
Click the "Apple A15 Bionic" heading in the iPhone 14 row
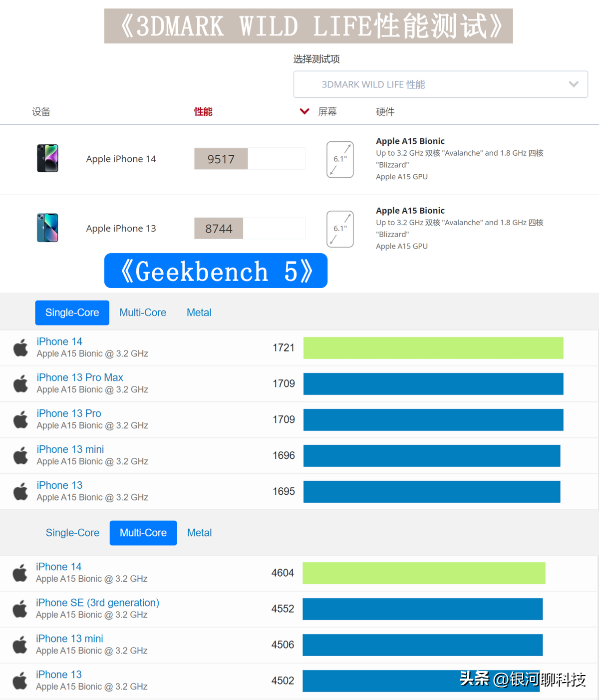[410, 141]
